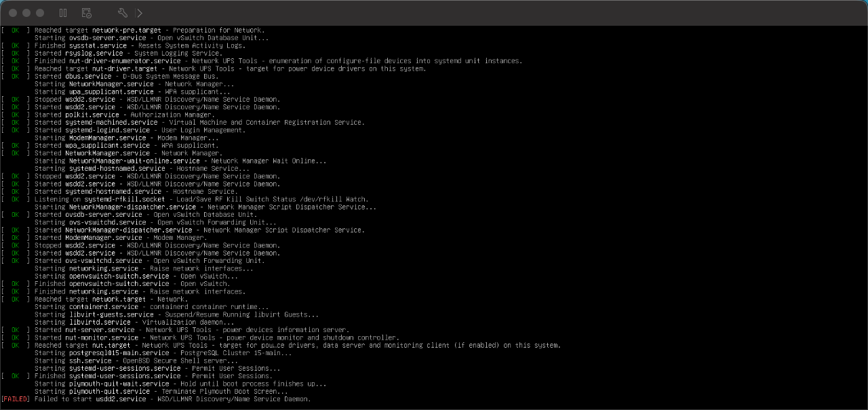The image size is (868, 410).
Task: Pause the virtual machine
Action: pyautogui.click(x=62, y=12)
